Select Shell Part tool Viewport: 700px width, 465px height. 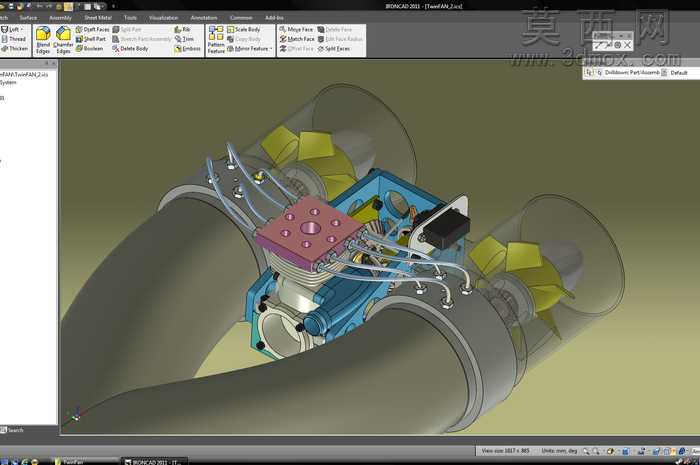point(91,39)
